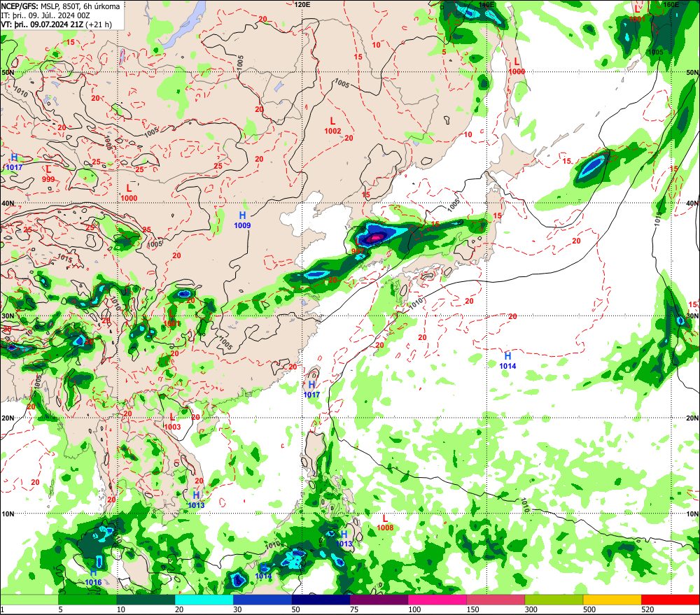Pick the olive 300–500 legend swatch
The height and width of the screenshot is (615, 700).
click(x=554, y=600)
